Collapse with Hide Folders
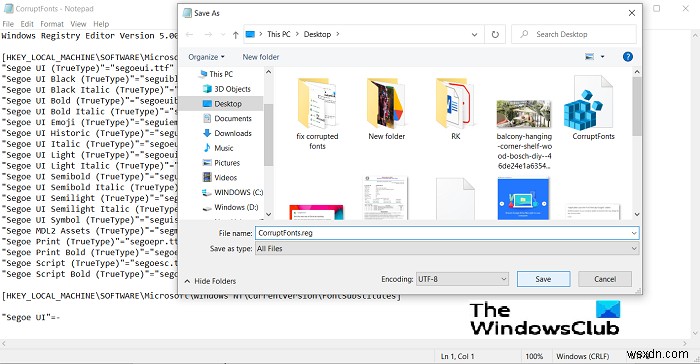The width and height of the screenshot is (700, 364). 210,281
